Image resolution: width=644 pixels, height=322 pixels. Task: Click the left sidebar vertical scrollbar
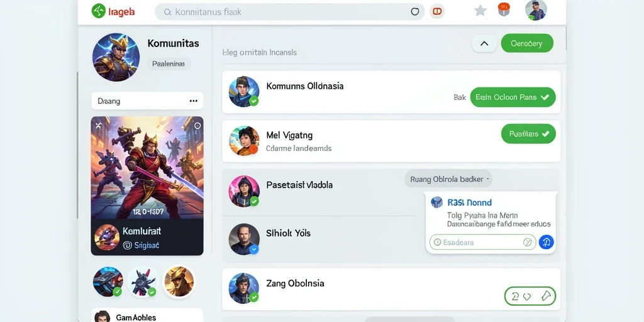point(77,145)
